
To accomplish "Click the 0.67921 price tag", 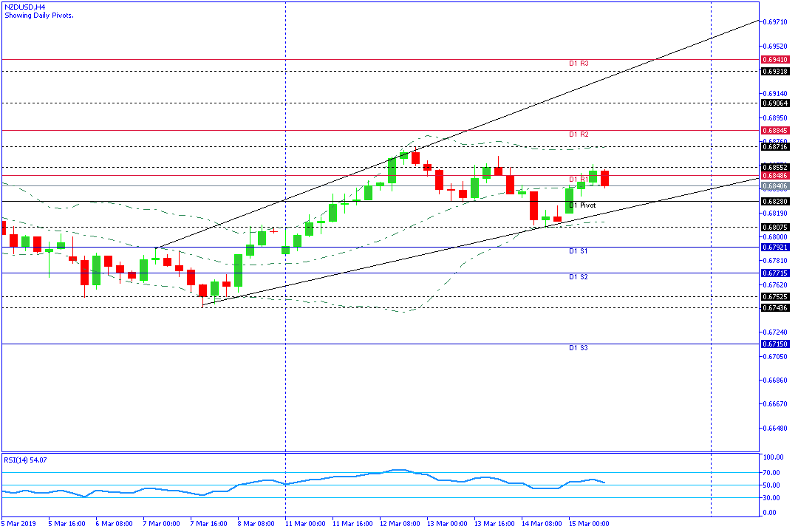I will coord(775,247).
